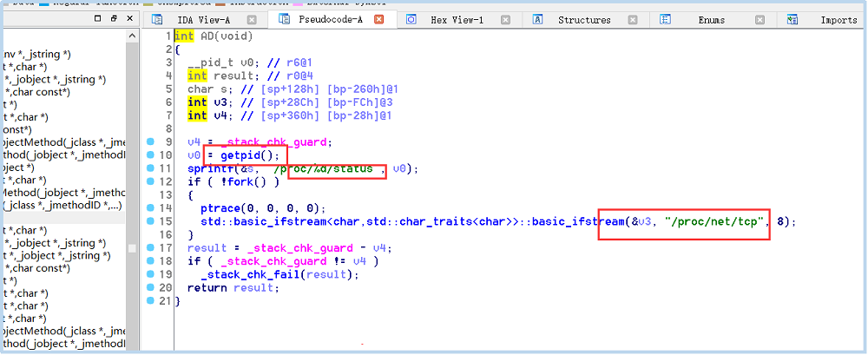Close the left functions panel
The width and height of the screenshot is (868, 355).
pos(129,18)
